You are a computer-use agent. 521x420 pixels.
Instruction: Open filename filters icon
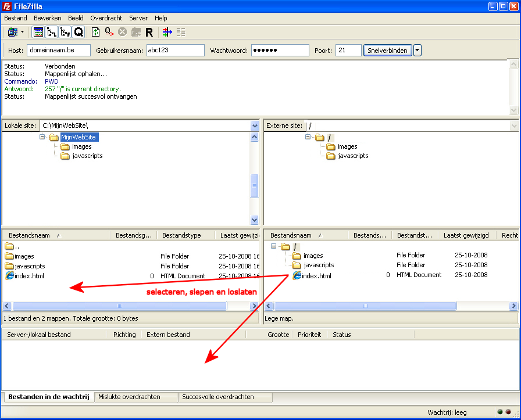pos(167,32)
